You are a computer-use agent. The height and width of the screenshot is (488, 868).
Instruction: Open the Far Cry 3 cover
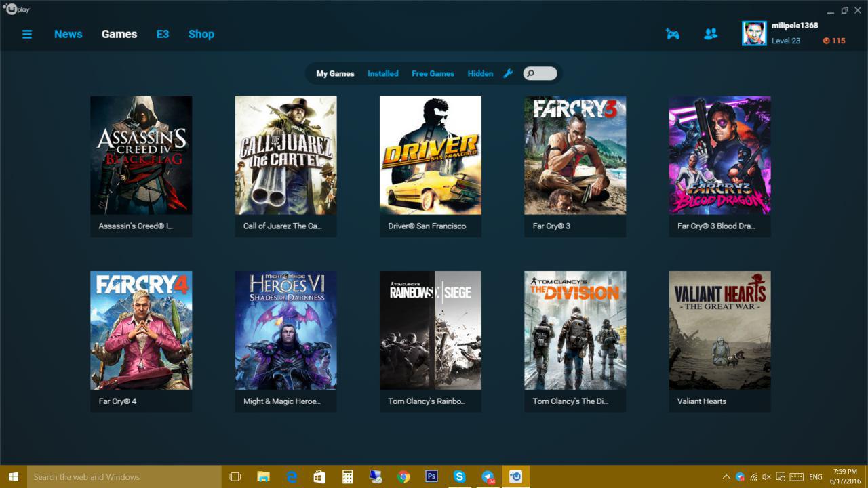pos(575,155)
